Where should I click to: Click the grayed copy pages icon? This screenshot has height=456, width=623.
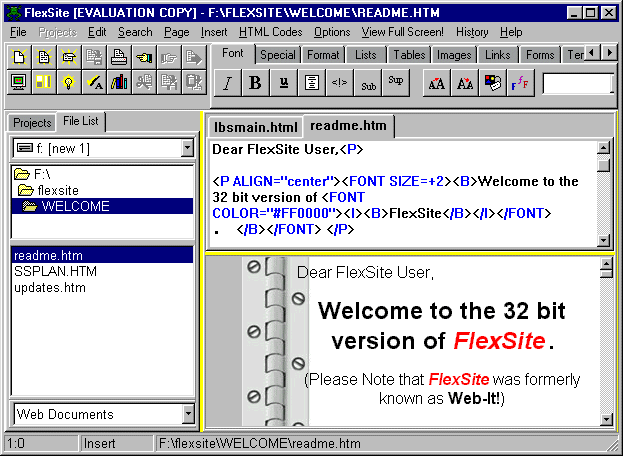[168, 82]
